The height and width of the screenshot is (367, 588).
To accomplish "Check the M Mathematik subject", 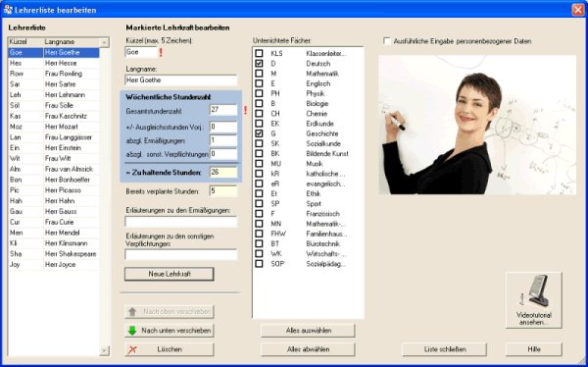I will (259, 74).
